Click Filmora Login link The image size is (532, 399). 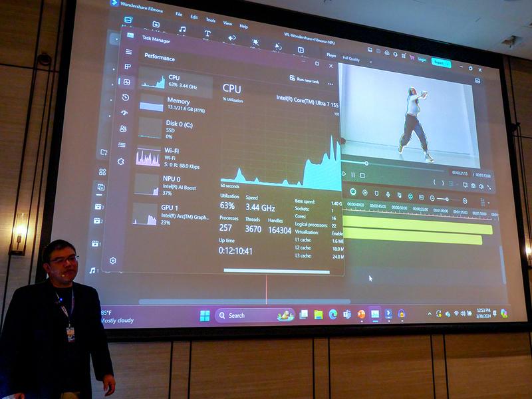coord(422,60)
